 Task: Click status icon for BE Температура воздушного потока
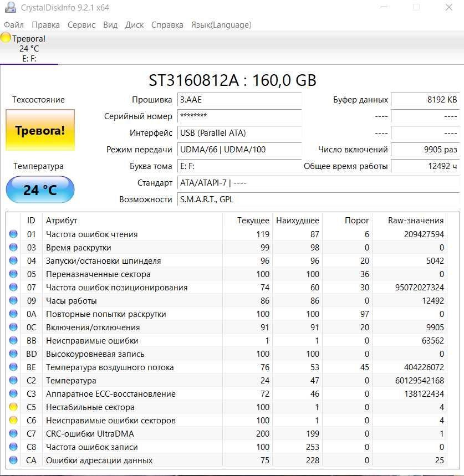(x=13, y=367)
